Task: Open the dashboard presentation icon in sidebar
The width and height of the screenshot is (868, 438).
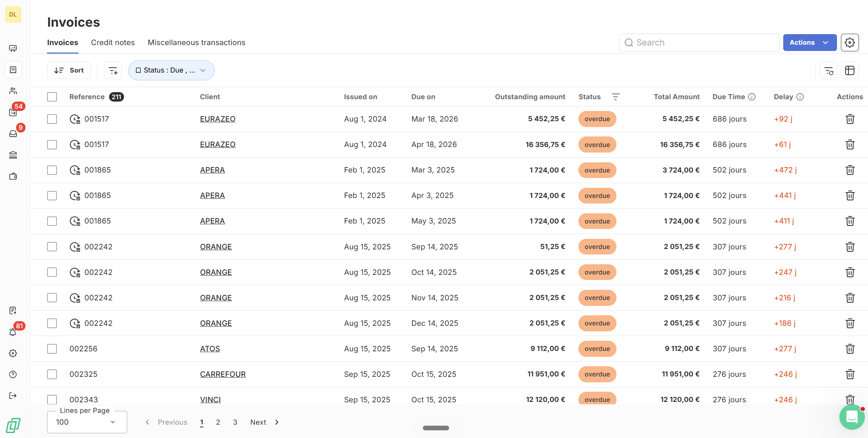Action: coord(13,49)
